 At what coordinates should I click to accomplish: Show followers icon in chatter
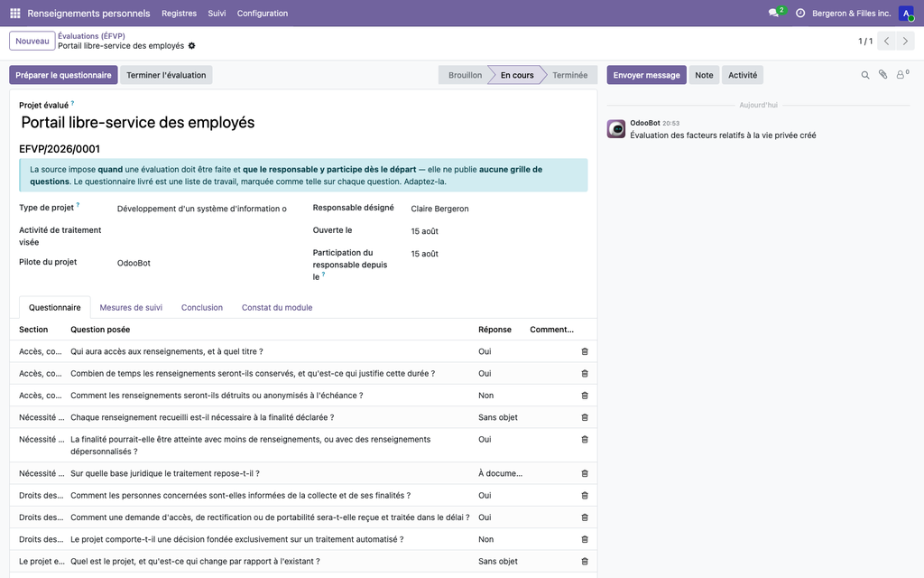[902, 74]
